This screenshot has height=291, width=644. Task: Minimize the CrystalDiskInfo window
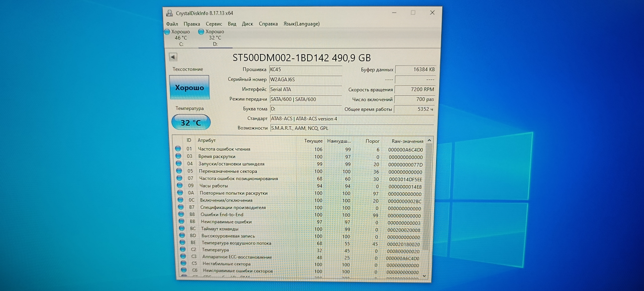point(394,13)
